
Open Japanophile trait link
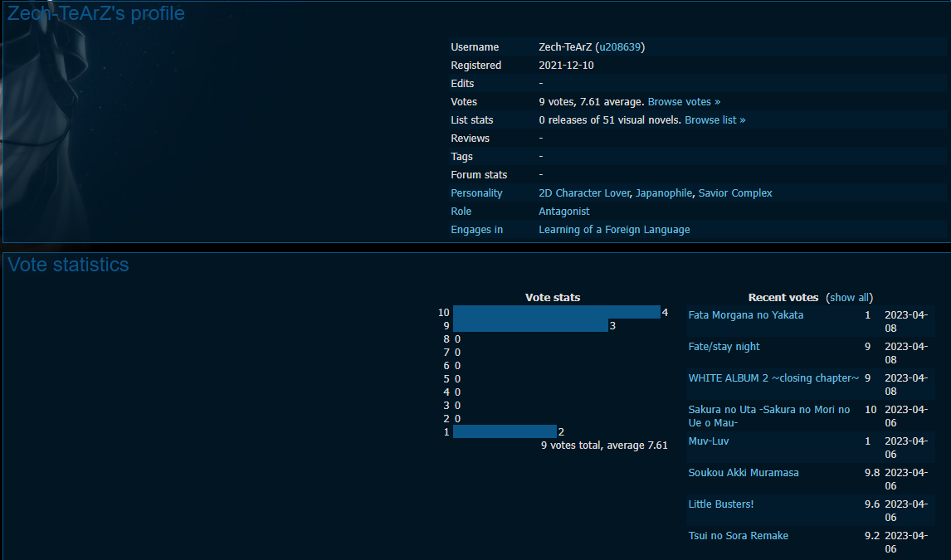(x=664, y=192)
